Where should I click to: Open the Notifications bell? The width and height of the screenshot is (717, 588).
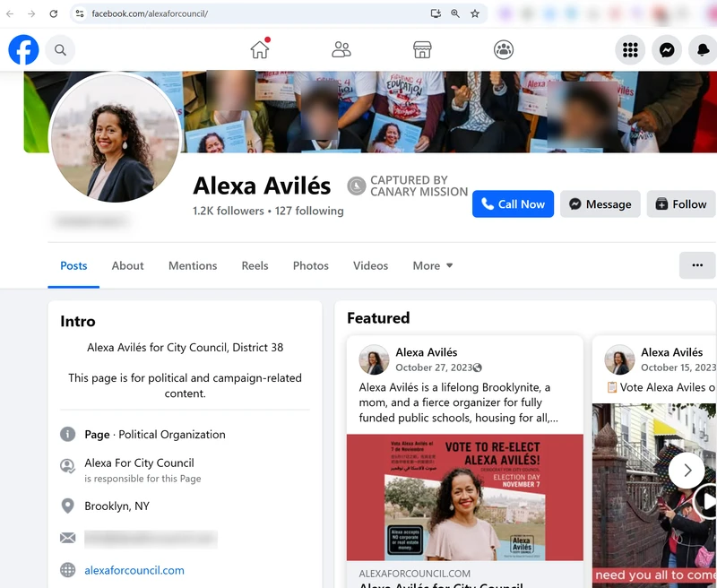click(704, 50)
